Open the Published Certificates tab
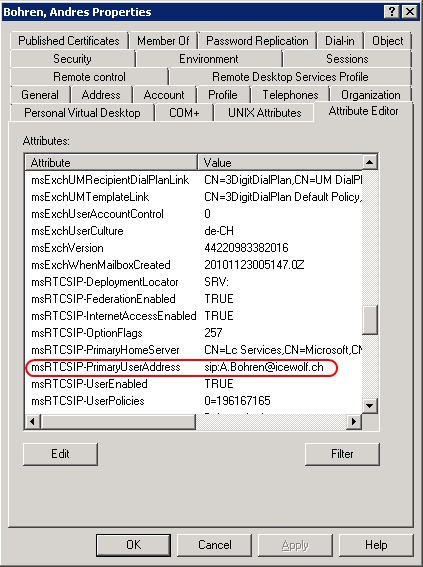The height and width of the screenshot is (567, 423). [x=69, y=40]
